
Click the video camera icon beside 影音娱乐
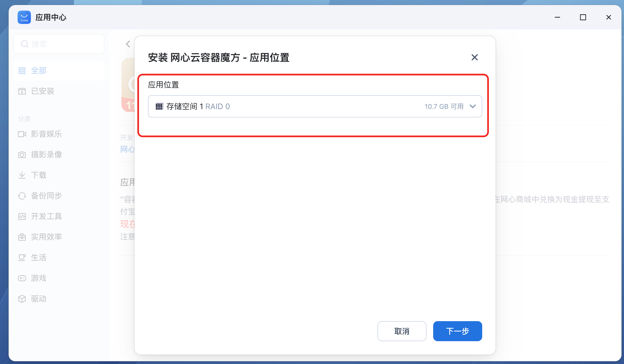(22, 134)
